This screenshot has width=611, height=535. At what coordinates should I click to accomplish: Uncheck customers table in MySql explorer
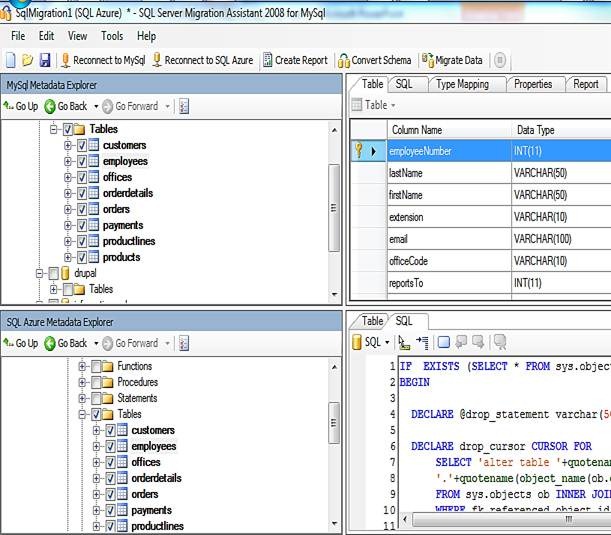coord(82,145)
